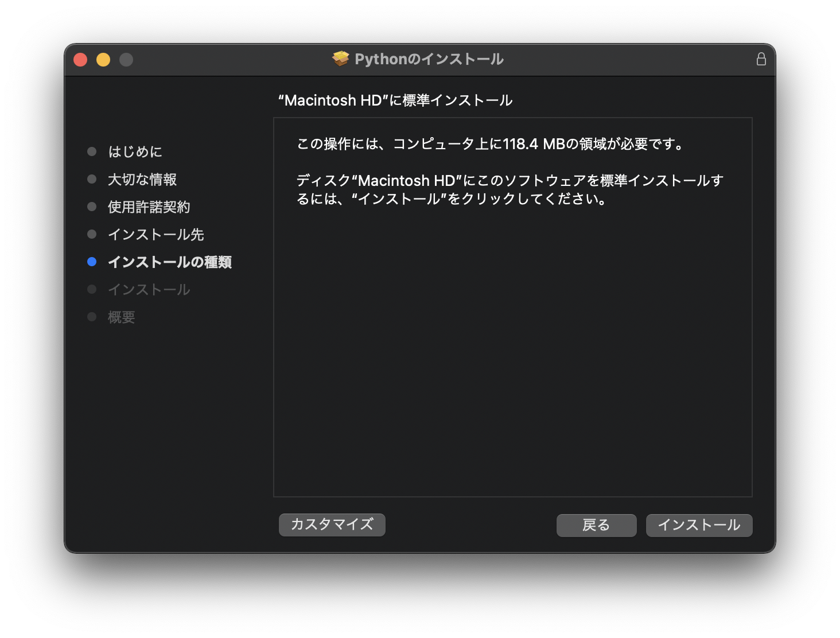The height and width of the screenshot is (638, 840).
Task: Click the dimmed 概要 step in the sidebar
Action: [122, 317]
